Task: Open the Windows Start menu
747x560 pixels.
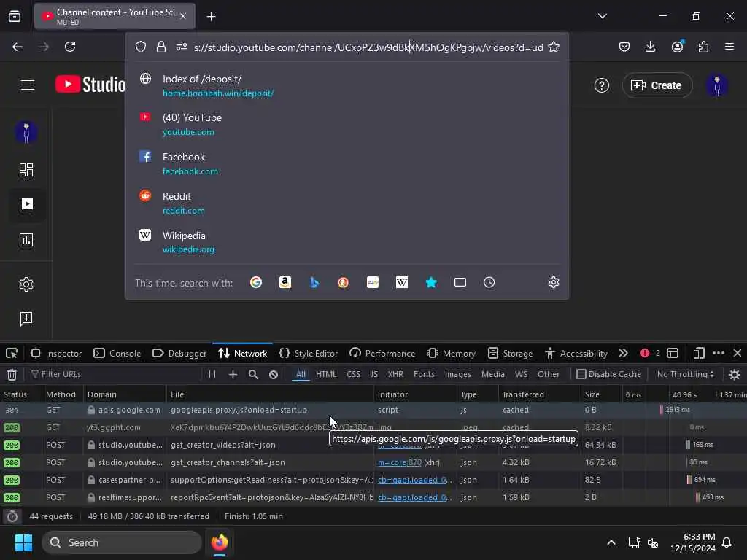Action: 23,542
